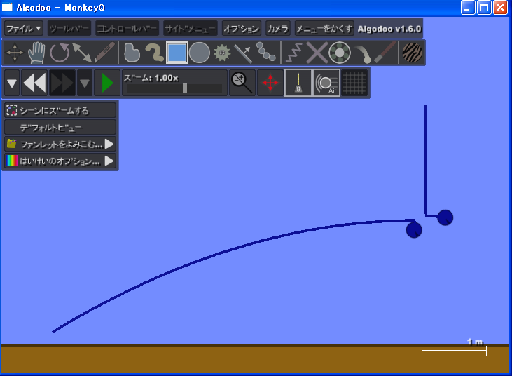Select the Fixate (X) tool
Viewport: 512px width, 377px height.
pyautogui.click(x=317, y=52)
